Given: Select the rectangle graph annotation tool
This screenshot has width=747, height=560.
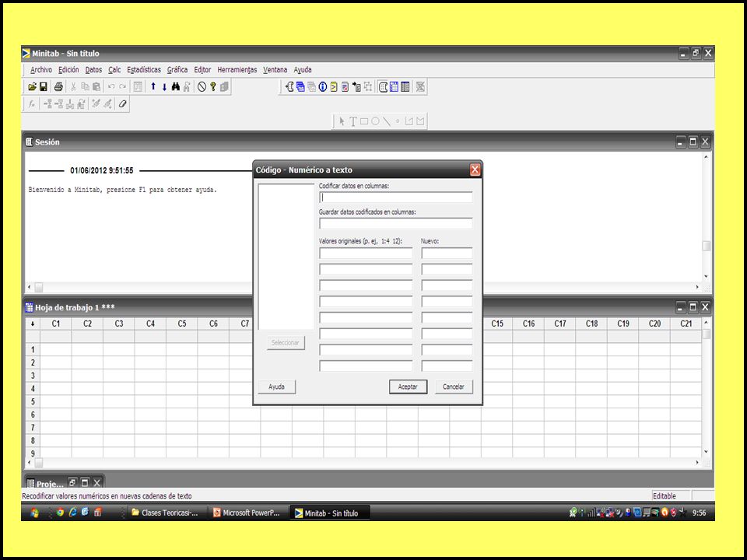Looking at the screenshot, I should 364,121.
